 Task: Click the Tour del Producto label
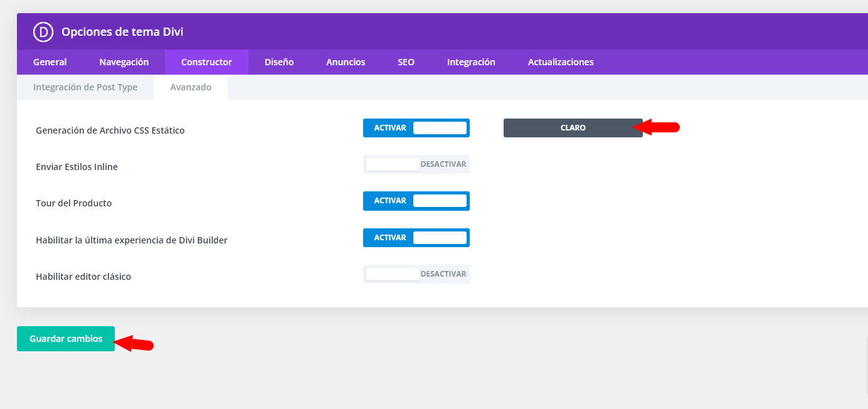click(x=74, y=203)
